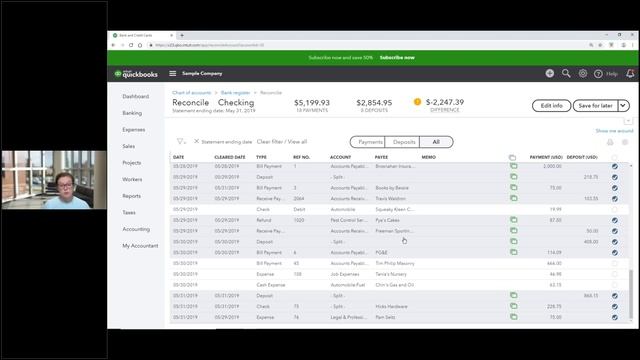Open Taxes in the left sidebar
Image resolution: width=640 pixels, height=360 pixels.
click(x=129, y=213)
